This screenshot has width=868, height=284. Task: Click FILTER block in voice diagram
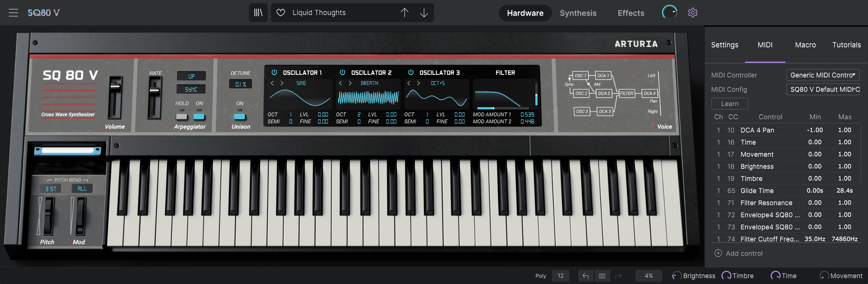click(x=626, y=93)
